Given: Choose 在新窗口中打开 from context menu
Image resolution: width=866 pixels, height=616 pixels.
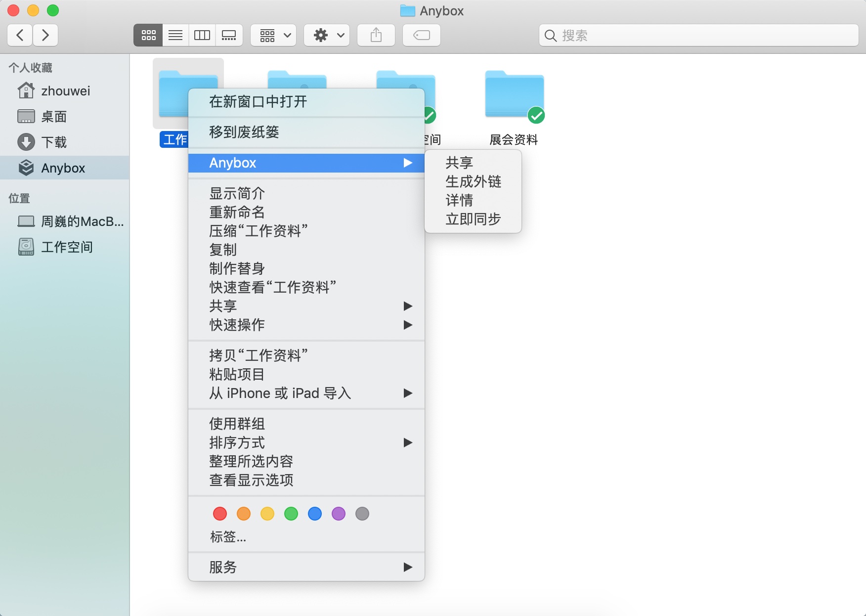Looking at the screenshot, I should (306, 102).
